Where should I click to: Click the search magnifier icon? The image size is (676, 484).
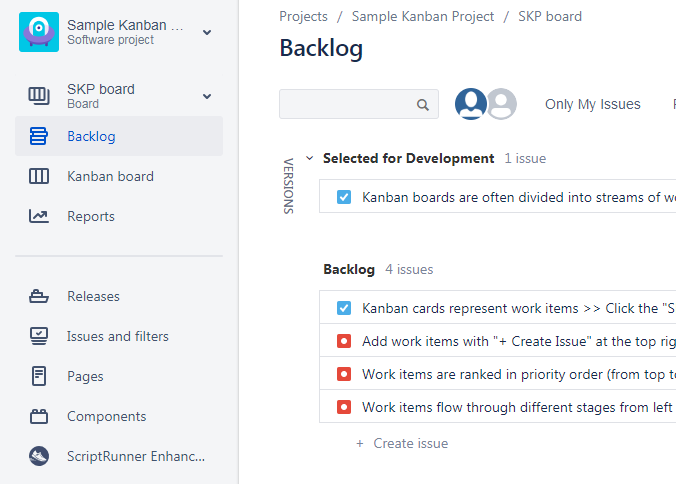[423, 104]
